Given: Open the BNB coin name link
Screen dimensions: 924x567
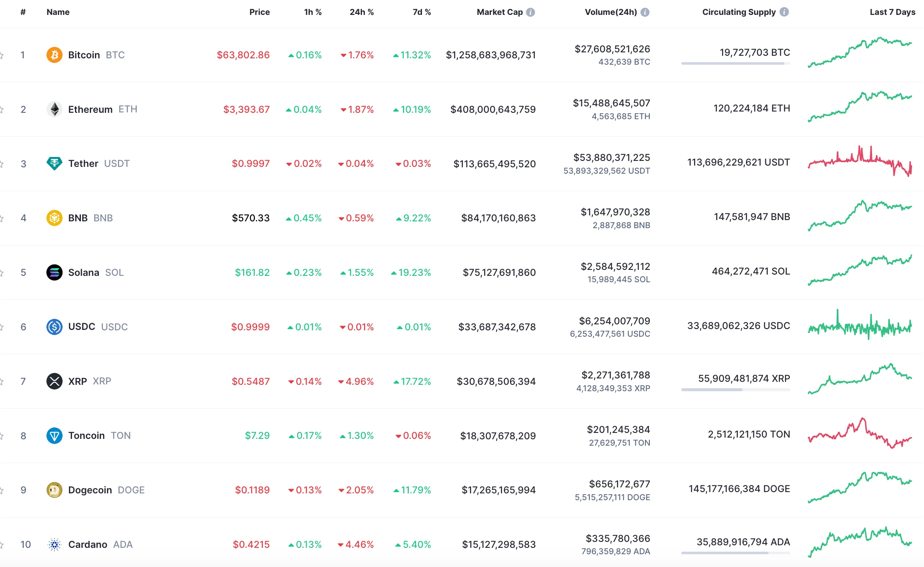Looking at the screenshot, I should tap(78, 218).
